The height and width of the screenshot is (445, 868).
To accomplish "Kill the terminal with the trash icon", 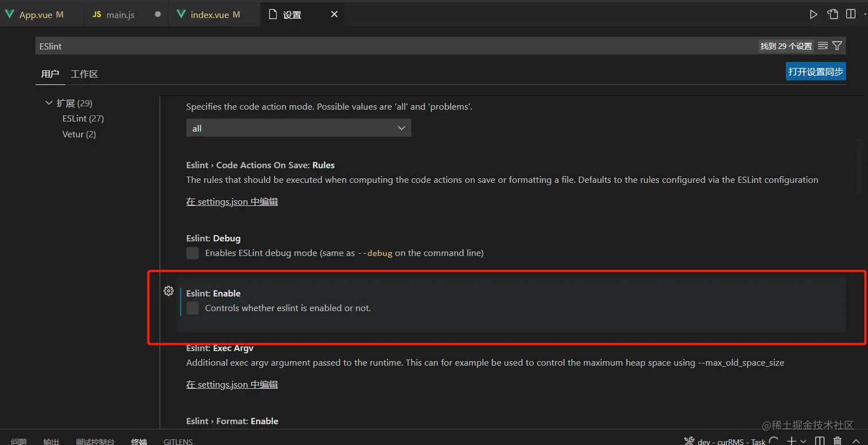I will 838,441.
